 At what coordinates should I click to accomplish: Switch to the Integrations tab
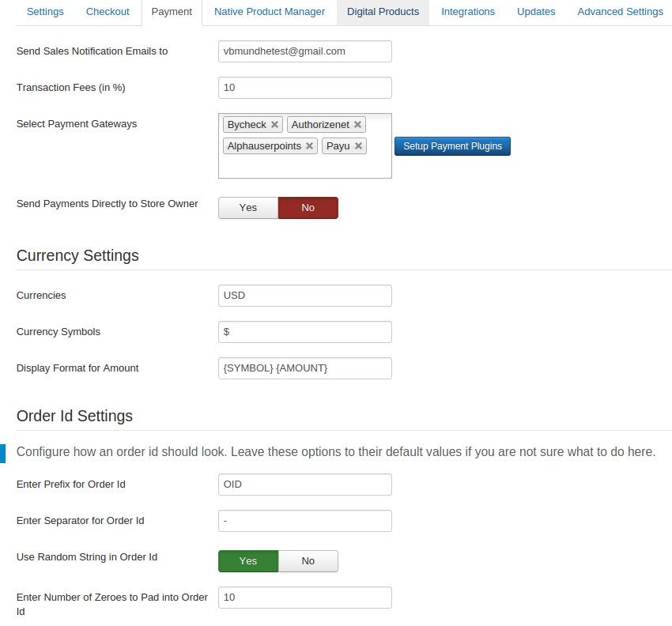point(468,12)
